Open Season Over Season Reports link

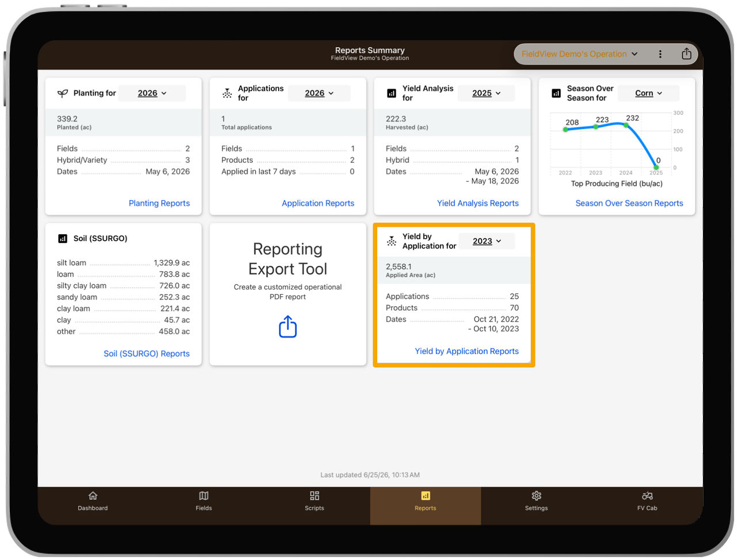pos(629,203)
